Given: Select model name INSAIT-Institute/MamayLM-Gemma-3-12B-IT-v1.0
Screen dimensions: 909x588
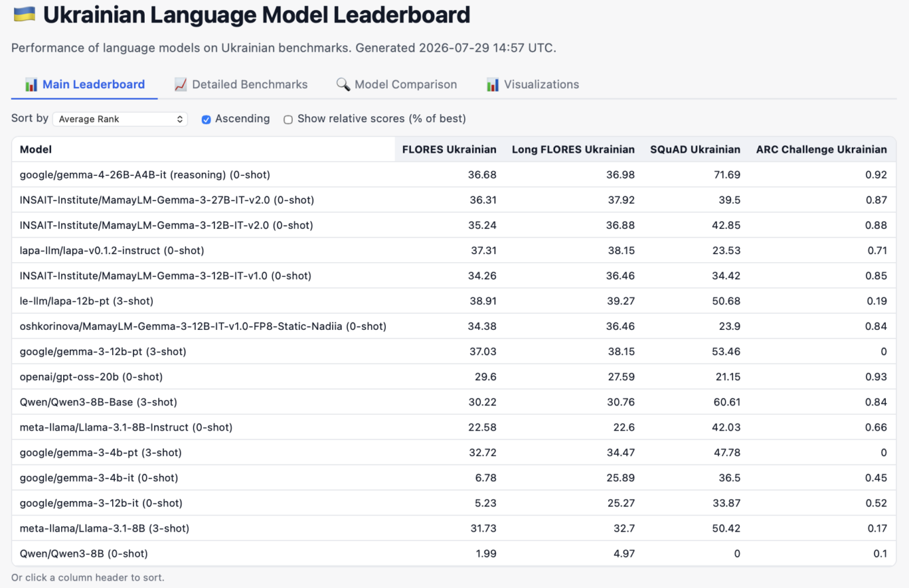Looking at the screenshot, I should coord(165,276).
